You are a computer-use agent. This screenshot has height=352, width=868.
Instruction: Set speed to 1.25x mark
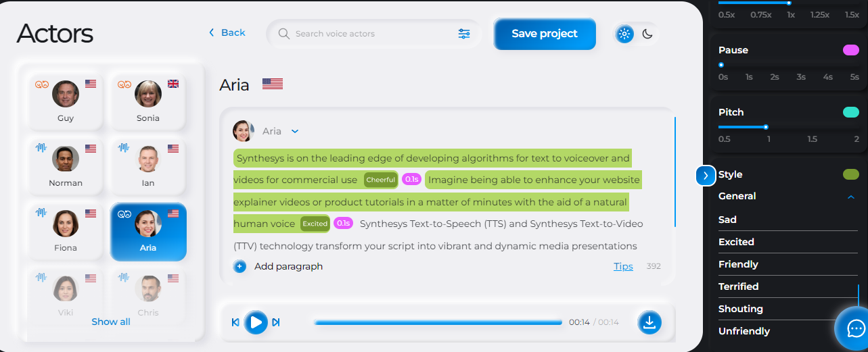(x=819, y=14)
